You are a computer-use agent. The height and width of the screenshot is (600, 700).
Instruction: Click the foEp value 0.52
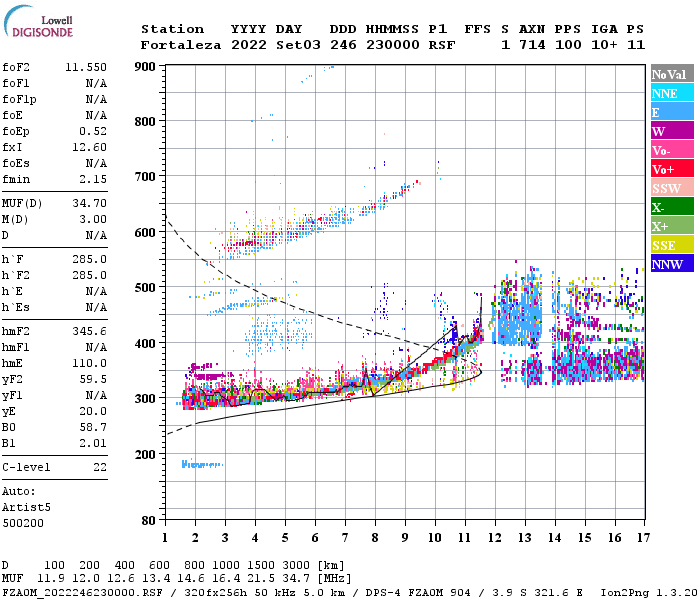click(93, 131)
